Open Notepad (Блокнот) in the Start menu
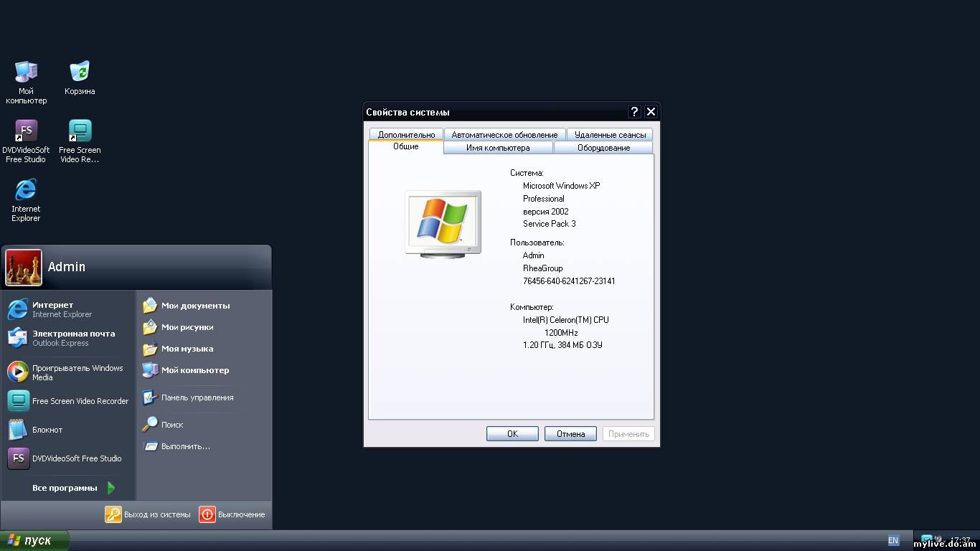Screen dimensions: 980x551 47,430
